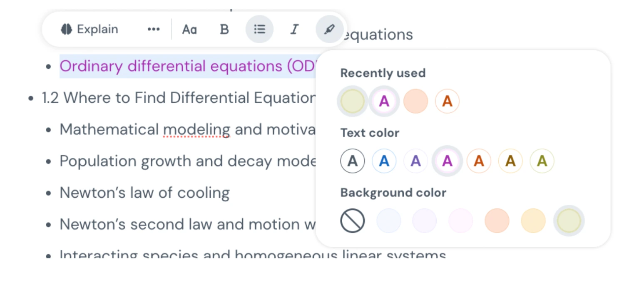Open the text size Aa menu
Screen dimensions: 644x293
click(x=189, y=29)
